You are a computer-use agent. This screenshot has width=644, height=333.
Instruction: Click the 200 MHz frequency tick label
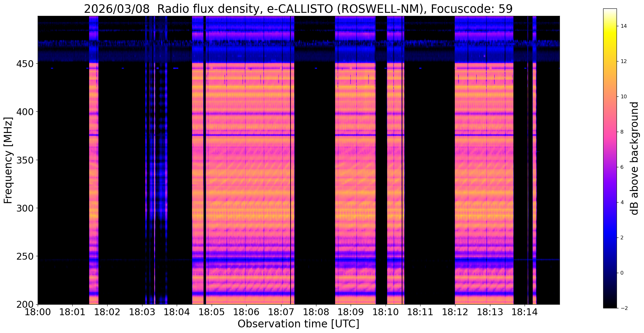click(x=26, y=304)
